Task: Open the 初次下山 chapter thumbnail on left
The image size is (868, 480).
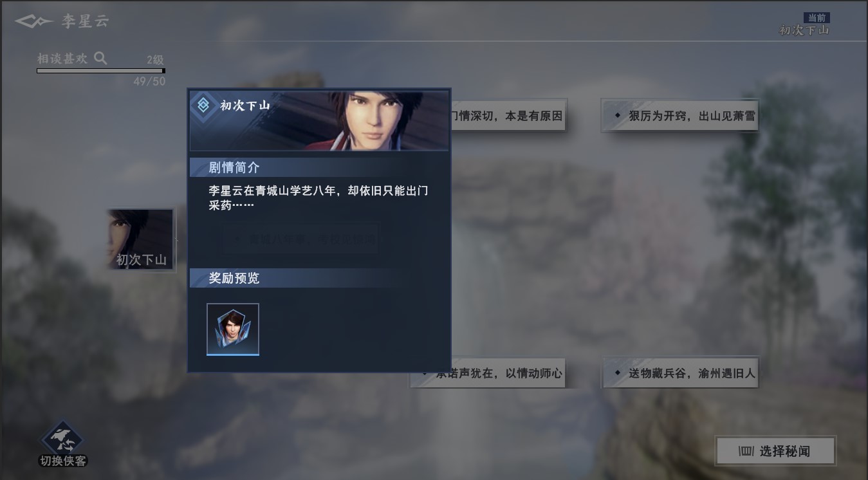Action: click(x=141, y=239)
